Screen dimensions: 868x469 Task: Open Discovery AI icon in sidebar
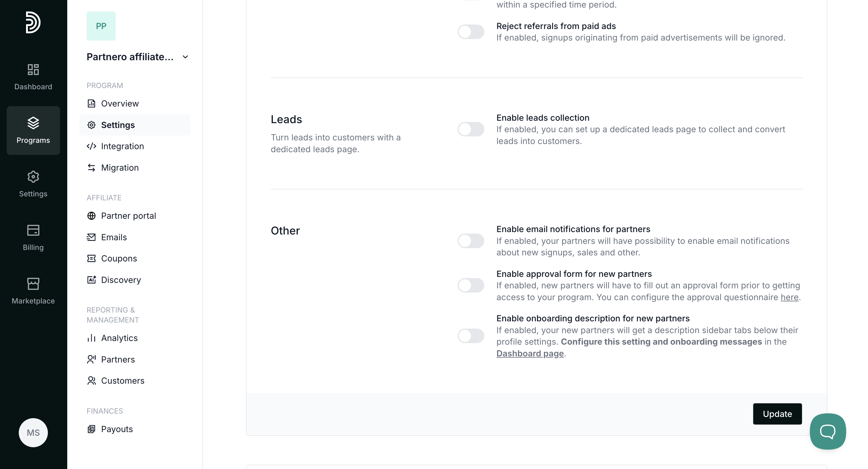click(91, 280)
